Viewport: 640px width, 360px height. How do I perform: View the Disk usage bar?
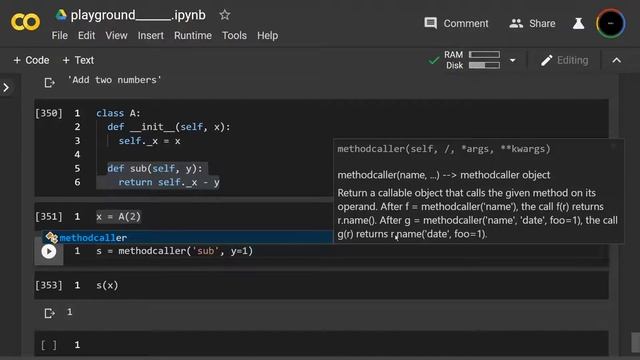(484, 65)
